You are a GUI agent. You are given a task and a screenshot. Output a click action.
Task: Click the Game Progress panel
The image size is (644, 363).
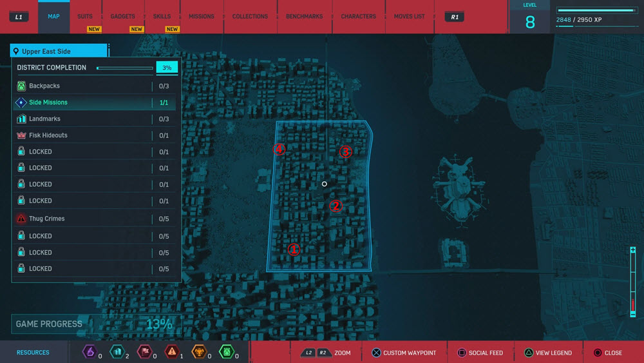click(96, 324)
